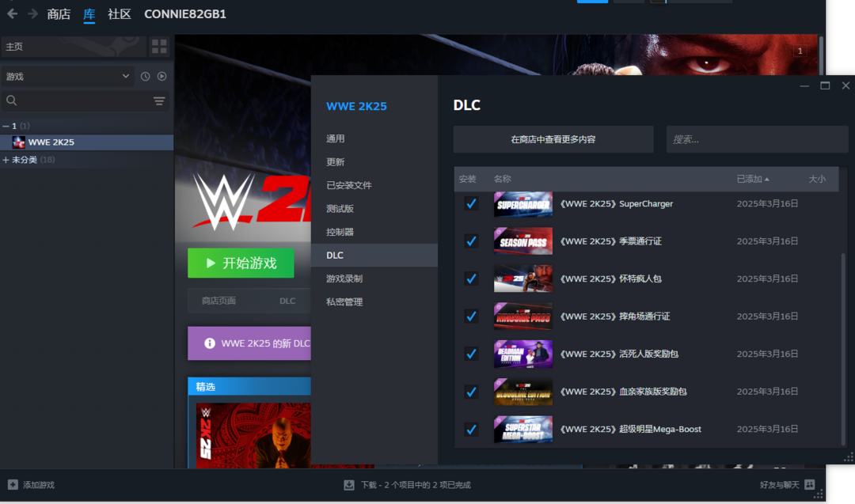Click the library search magnifier icon

click(x=11, y=100)
